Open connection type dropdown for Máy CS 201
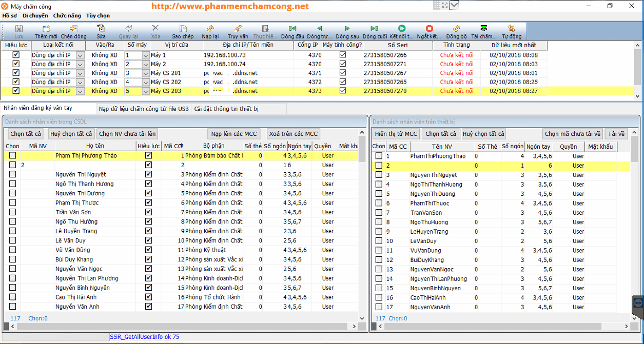 pos(80,73)
